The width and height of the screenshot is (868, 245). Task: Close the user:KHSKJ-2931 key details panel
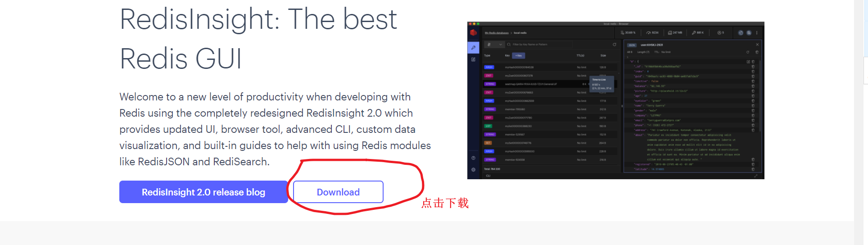pos(757,45)
